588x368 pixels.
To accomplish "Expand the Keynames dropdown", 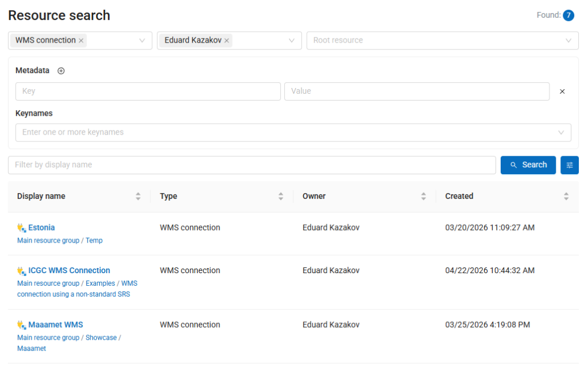I will 560,133.
